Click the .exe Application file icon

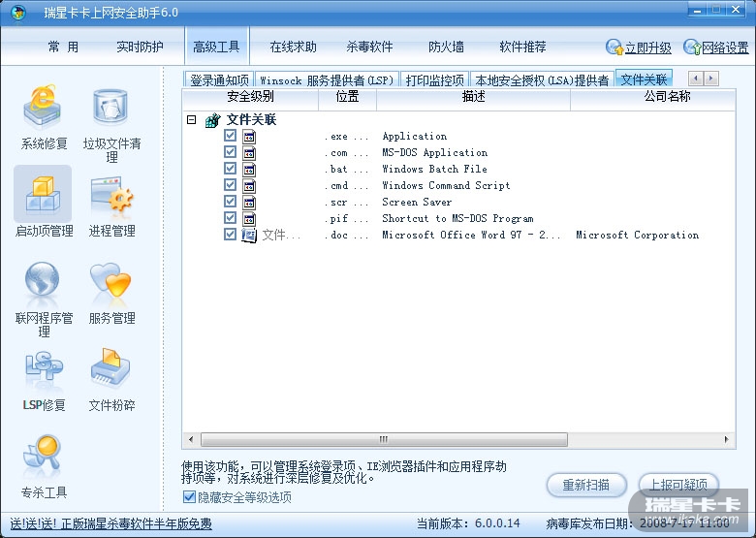(x=249, y=137)
